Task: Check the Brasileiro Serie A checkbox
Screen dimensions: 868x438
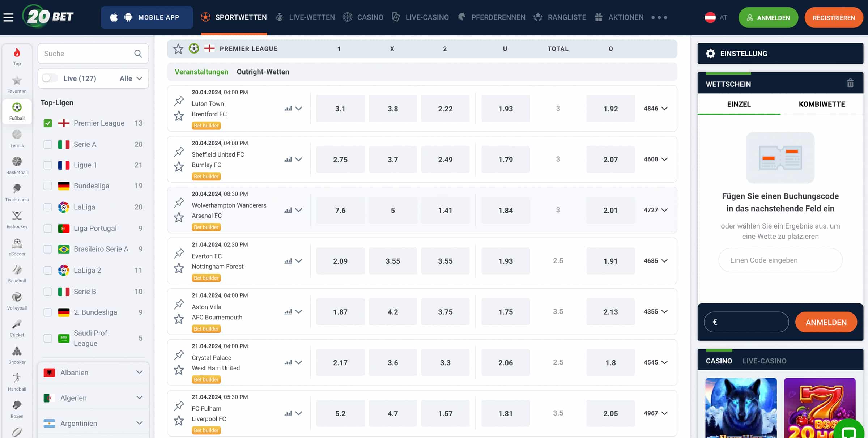Action: (48, 249)
